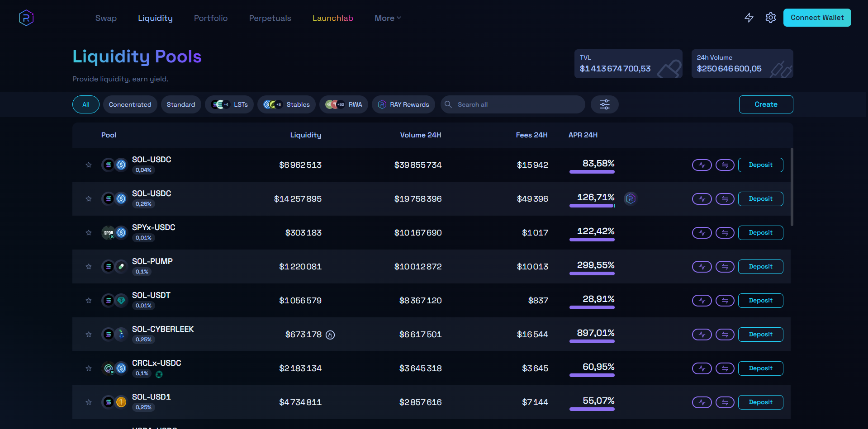
Task: Focus the Search all input field
Action: (513, 104)
